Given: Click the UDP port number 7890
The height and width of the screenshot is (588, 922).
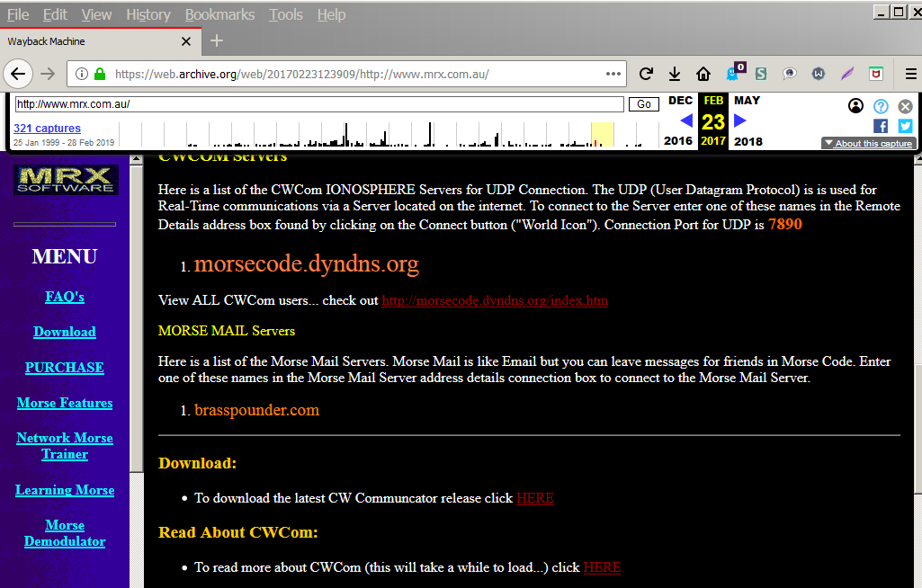Looking at the screenshot, I should (785, 224).
